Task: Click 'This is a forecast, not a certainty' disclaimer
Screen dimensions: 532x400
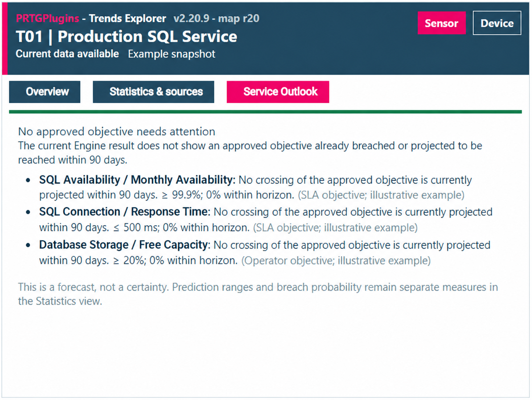Action: (x=258, y=294)
